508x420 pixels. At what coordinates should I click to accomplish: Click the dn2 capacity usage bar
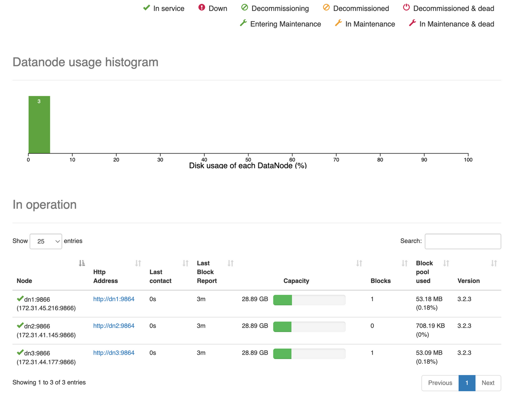pos(309,327)
